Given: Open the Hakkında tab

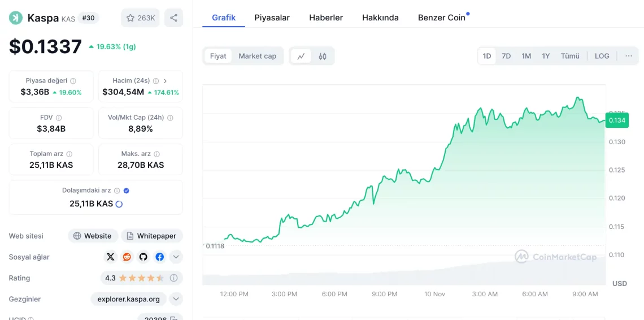Looking at the screenshot, I should pyautogui.click(x=380, y=18).
